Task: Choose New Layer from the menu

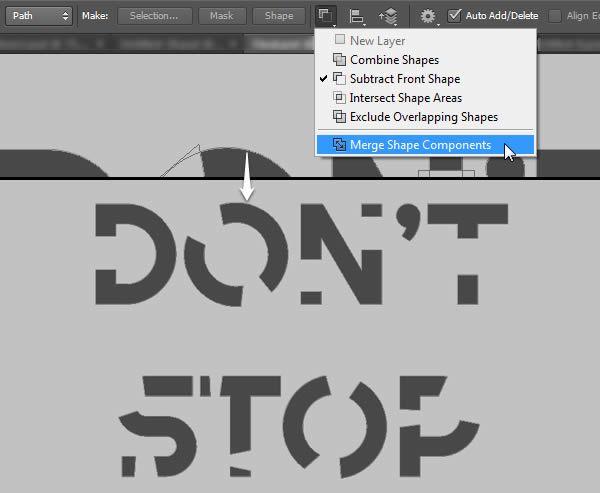Action: 426,41
